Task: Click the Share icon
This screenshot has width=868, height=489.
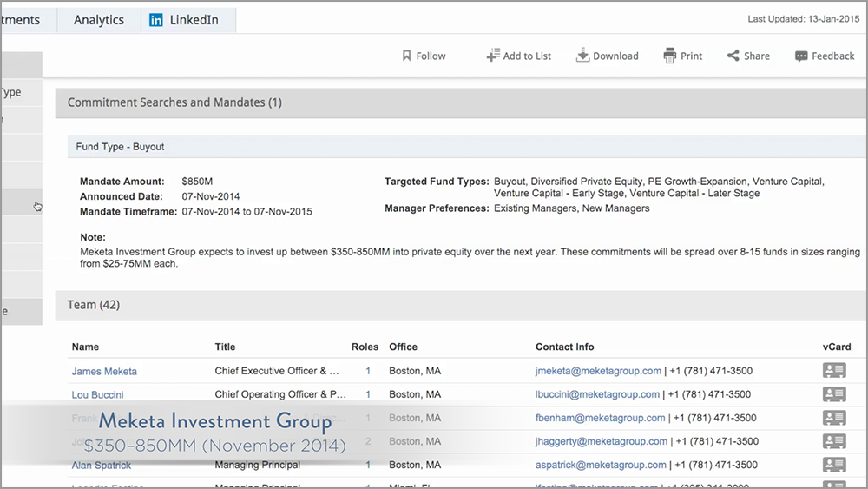Action: click(733, 56)
